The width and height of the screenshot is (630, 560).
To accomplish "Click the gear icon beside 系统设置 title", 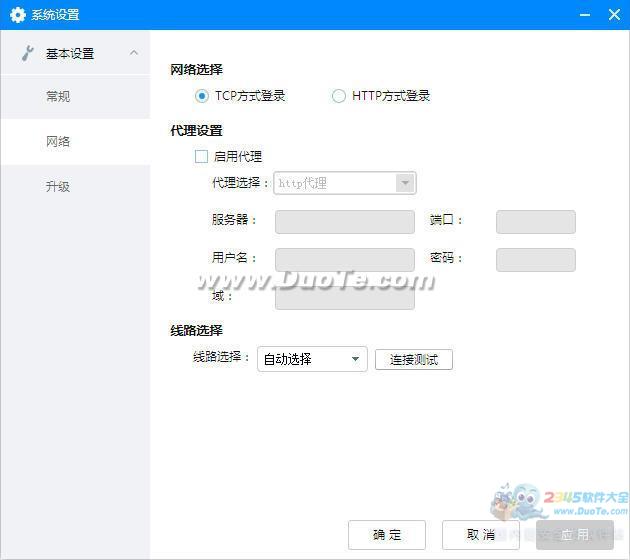I will [x=18, y=15].
